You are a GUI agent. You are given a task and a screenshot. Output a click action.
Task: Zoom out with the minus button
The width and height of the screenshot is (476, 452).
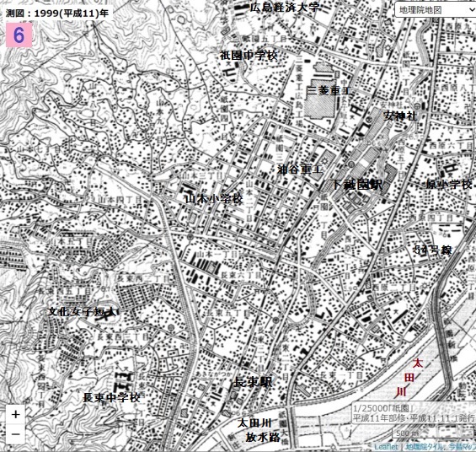15,433
